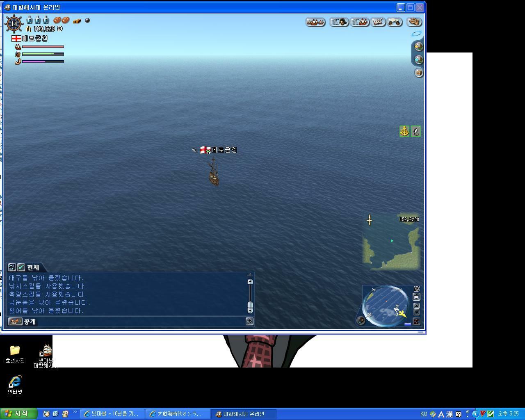Open the ship information button
Screen dimensions: 525x420
pos(360,22)
